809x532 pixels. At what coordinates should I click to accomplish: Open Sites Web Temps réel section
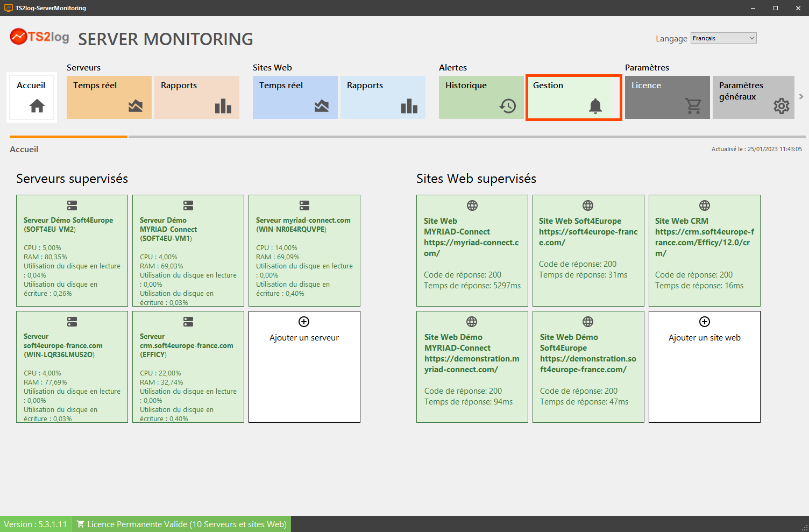point(295,97)
